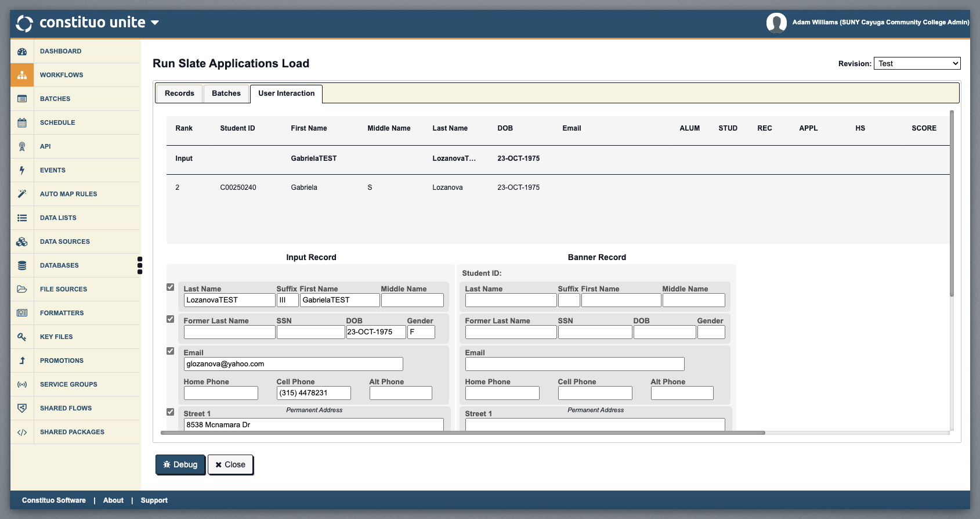Open the Revision dropdown

[917, 64]
